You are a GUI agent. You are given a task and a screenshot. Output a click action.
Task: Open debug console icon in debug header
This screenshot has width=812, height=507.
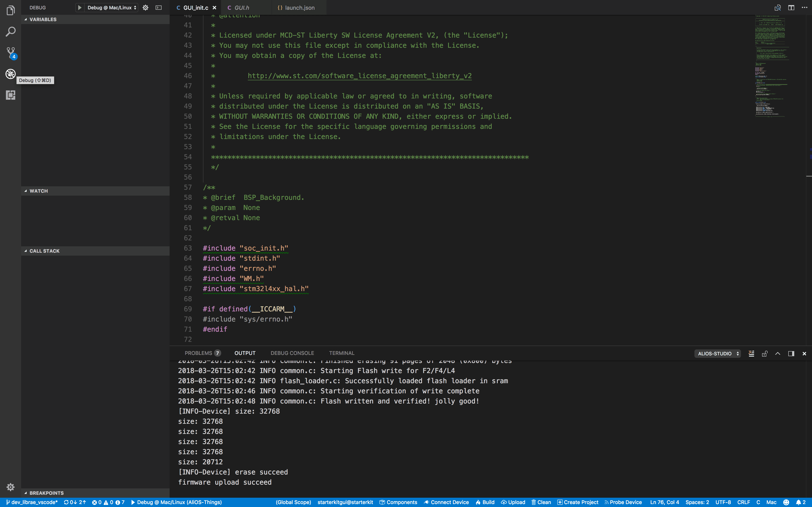pyautogui.click(x=159, y=7)
